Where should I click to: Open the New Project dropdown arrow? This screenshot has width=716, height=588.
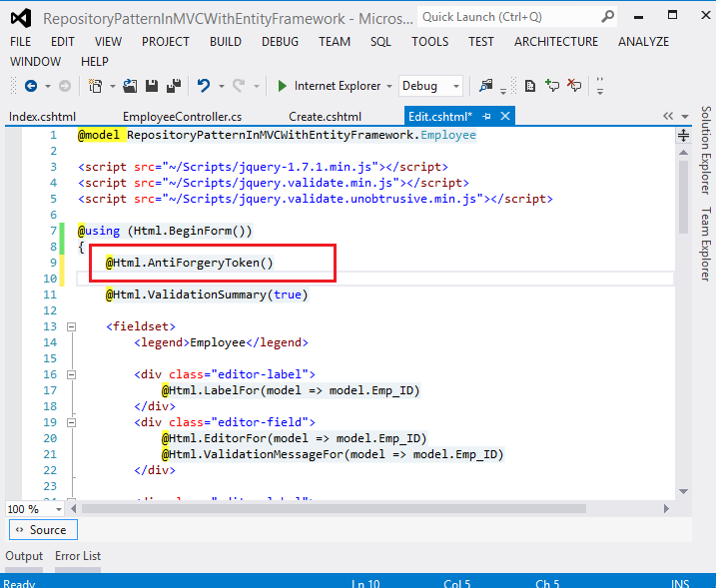(x=112, y=86)
